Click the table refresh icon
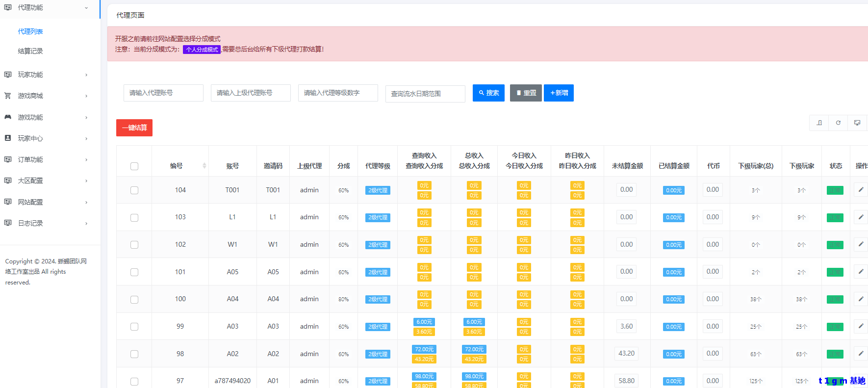The image size is (868, 388). click(838, 123)
